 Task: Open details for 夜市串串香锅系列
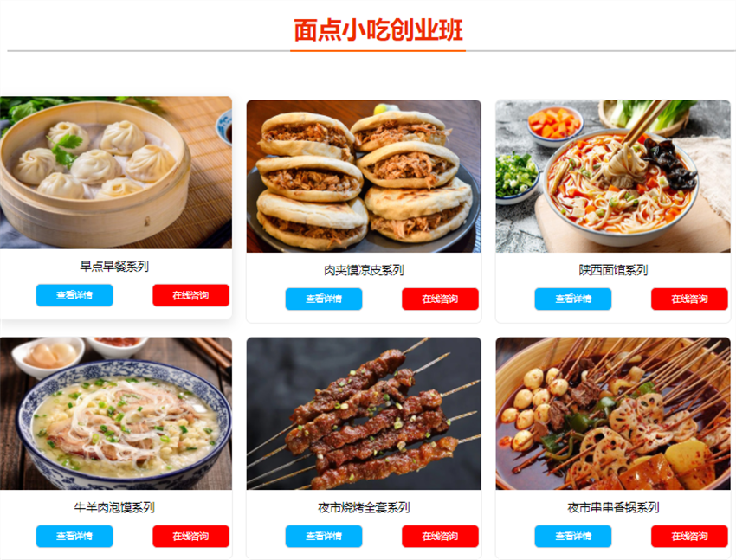coord(572,536)
